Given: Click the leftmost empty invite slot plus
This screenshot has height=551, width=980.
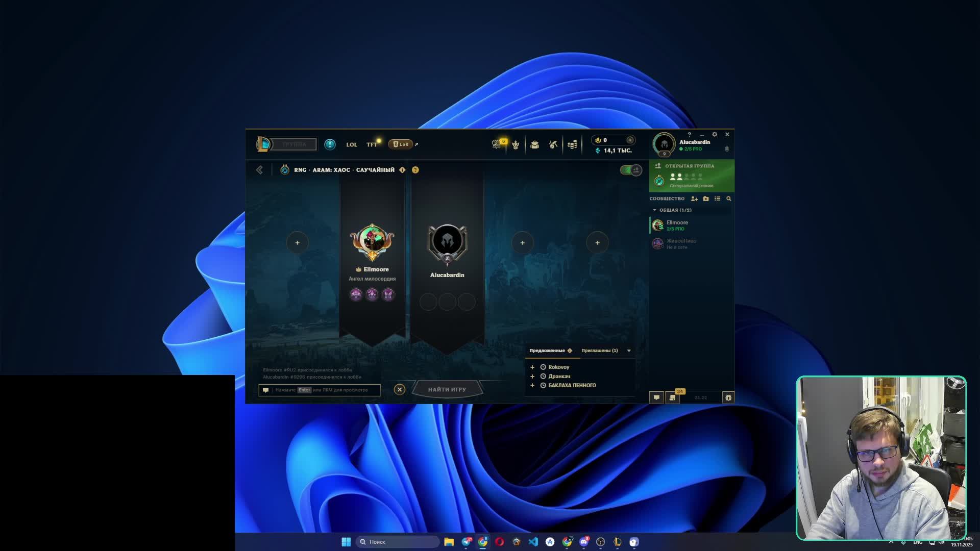Looking at the screenshot, I should (x=297, y=243).
